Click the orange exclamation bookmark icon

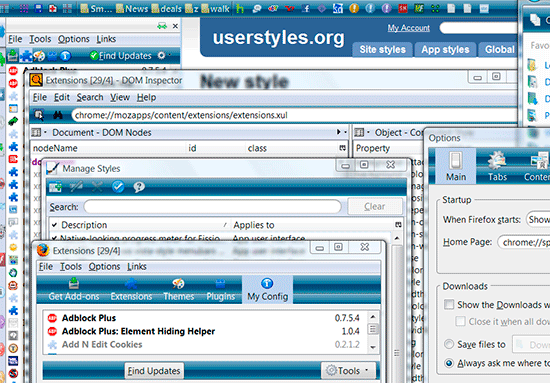pos(354,8)
